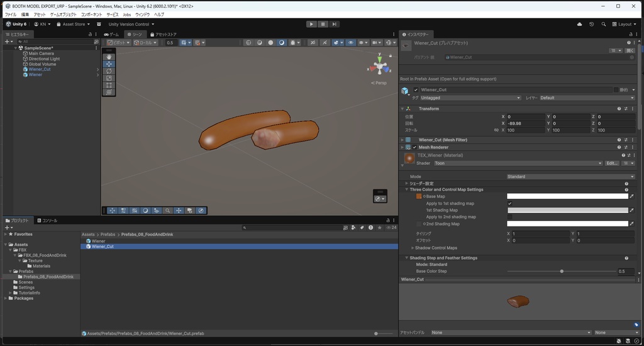The image size is (644, 346).
Task: Check Apply to 2nd shading map
Action: click(509, 217)
